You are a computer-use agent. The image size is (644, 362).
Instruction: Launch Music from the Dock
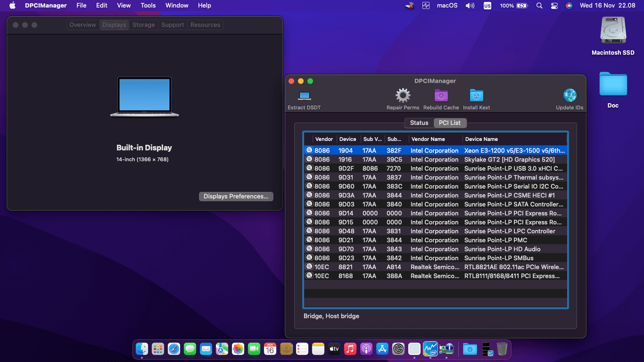tap(350, 349)
